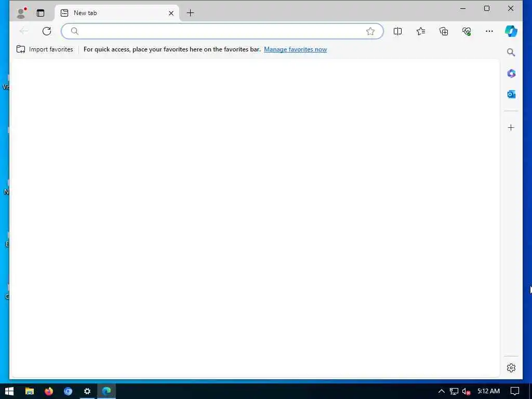Open Settings app in taskbar
The image size is (532, 399).
(x=87, y=391)
